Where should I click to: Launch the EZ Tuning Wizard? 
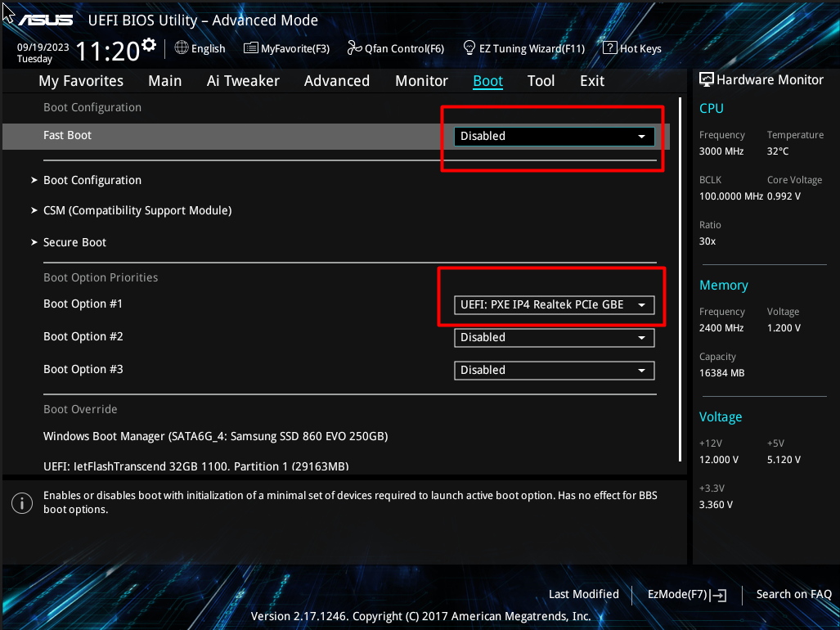tap(523, 47)
